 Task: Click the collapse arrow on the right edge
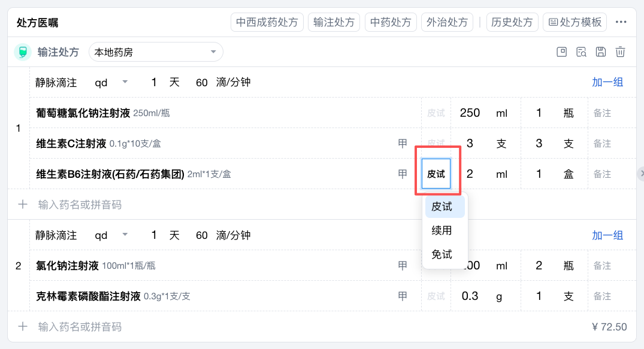pyautogui.click(x=641, y=174)
